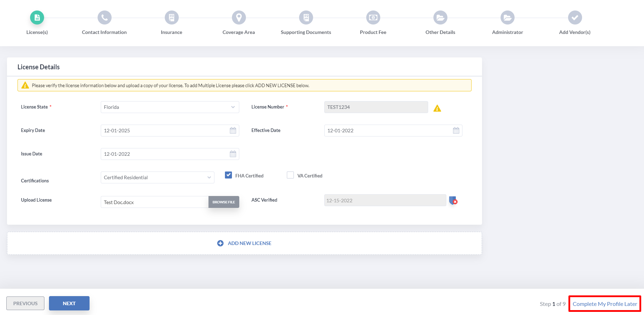Click the ASC Verified removal shield icon
The height and width of the screenshot is (315, 644).
[x=453, y=201]
